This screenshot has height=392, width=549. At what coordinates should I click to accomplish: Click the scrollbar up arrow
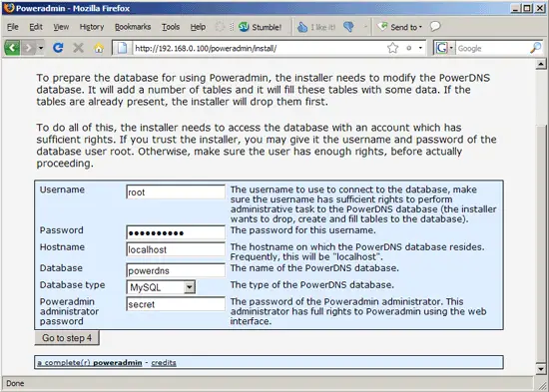(541, 64)
